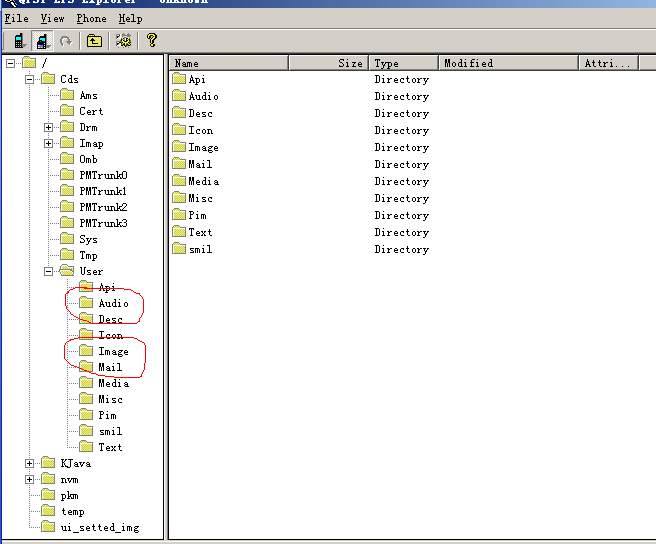Open the File menu
The height and width of the screenshot is (544, 656).
click(16, 19)
